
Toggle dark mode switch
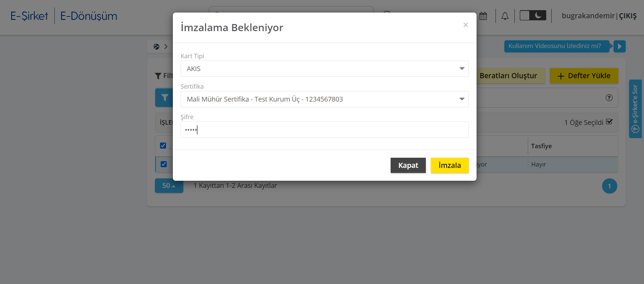click(x=533, y=16)
